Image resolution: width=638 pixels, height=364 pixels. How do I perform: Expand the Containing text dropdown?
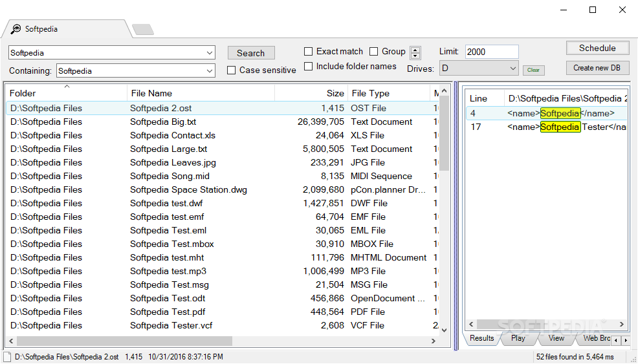[x=210, y=70]
